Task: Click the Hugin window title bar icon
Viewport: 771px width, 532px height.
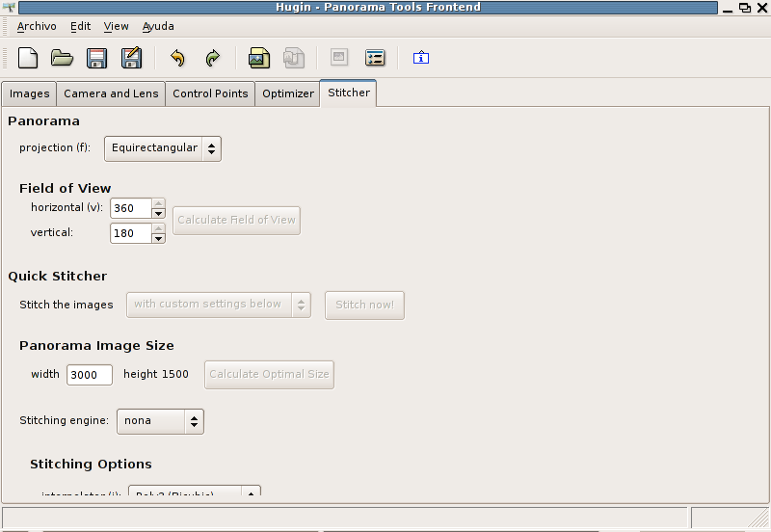Action: [9, 7]
